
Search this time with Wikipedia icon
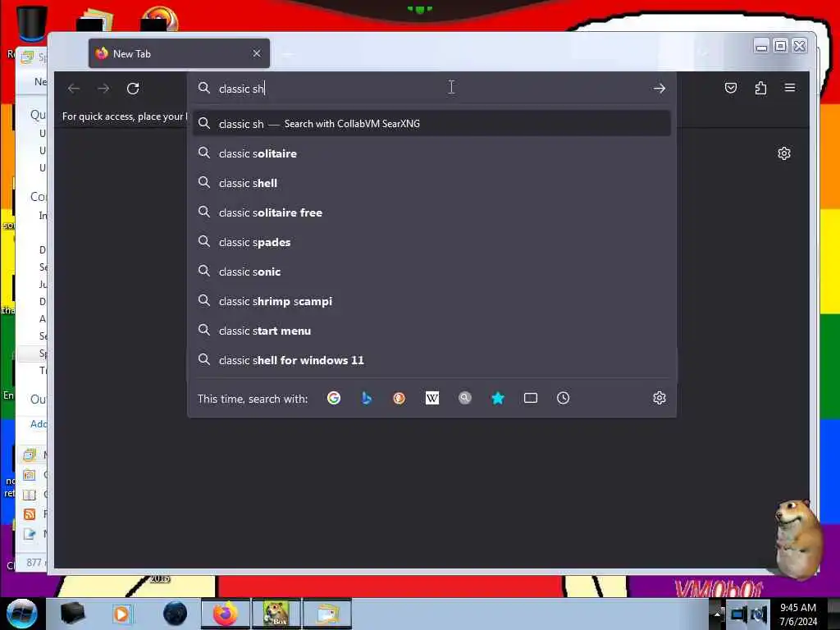[x=431, y=398]
